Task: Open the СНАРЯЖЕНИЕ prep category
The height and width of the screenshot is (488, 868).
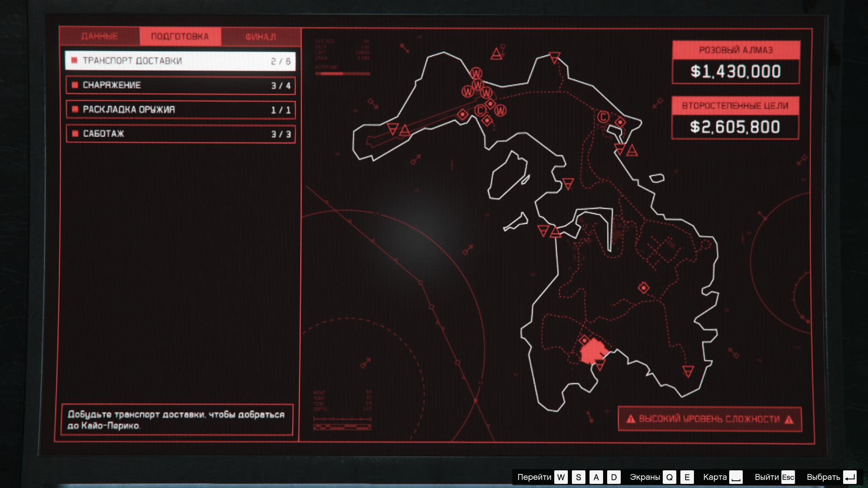Action: point(180,85)
